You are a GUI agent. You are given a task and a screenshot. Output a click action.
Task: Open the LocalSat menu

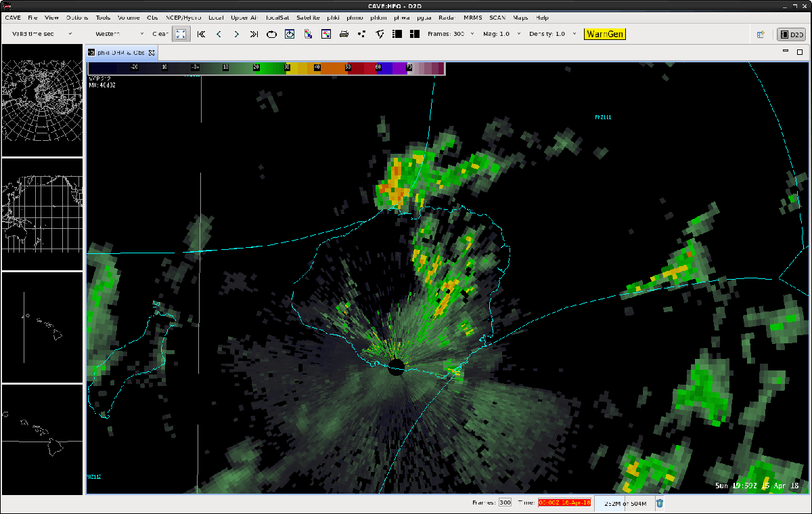point(277,18)
